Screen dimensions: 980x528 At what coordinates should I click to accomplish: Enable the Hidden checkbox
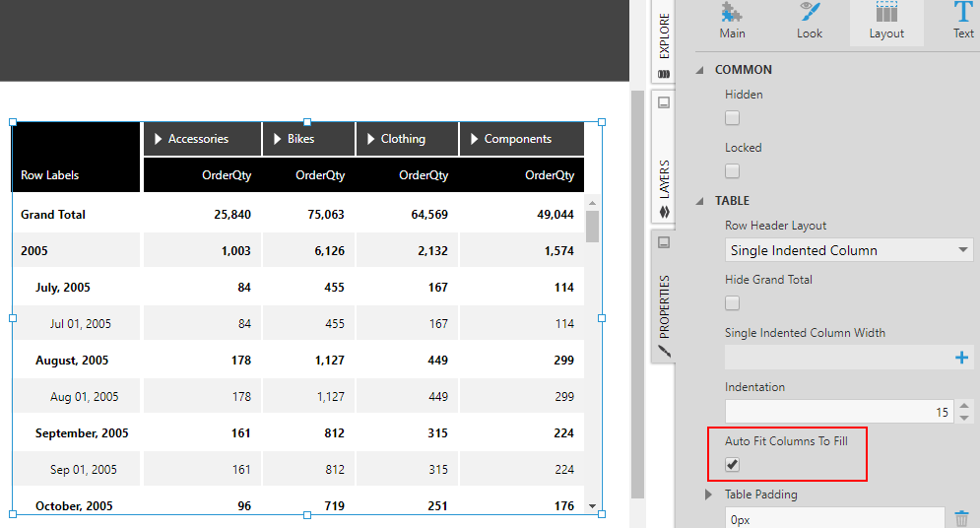click(x=732, y=117)
